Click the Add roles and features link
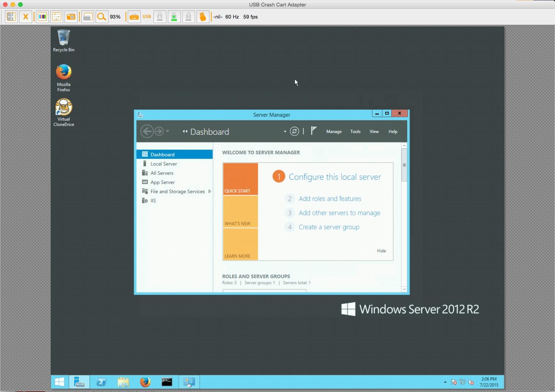555x392 pixels. coord(330,199)
